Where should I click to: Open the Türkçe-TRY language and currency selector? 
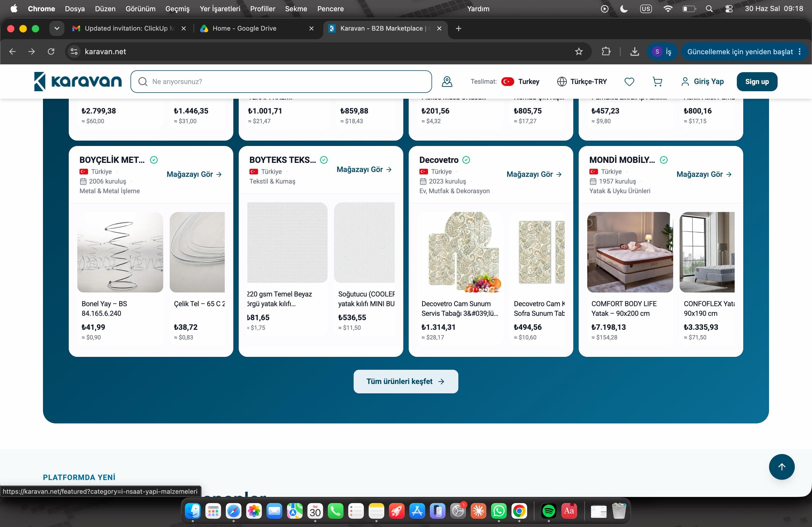pyautogui.click(x=582, y=82)
